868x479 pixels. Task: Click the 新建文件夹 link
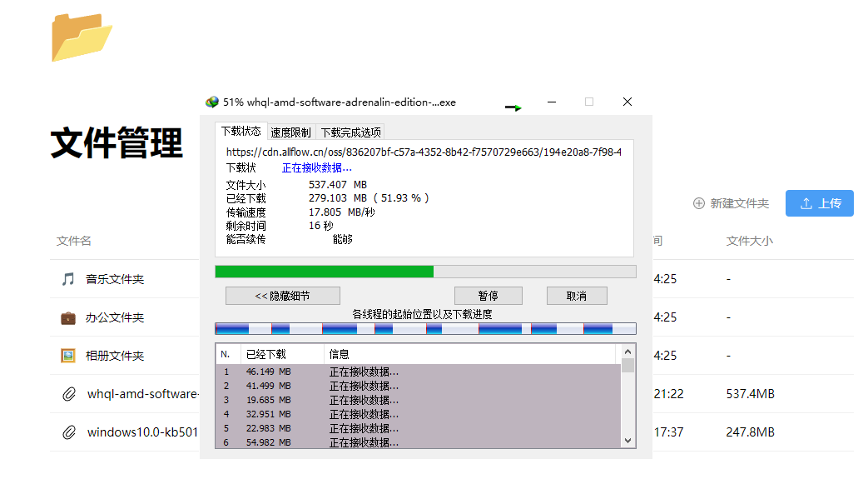click(x=732, y=203)
